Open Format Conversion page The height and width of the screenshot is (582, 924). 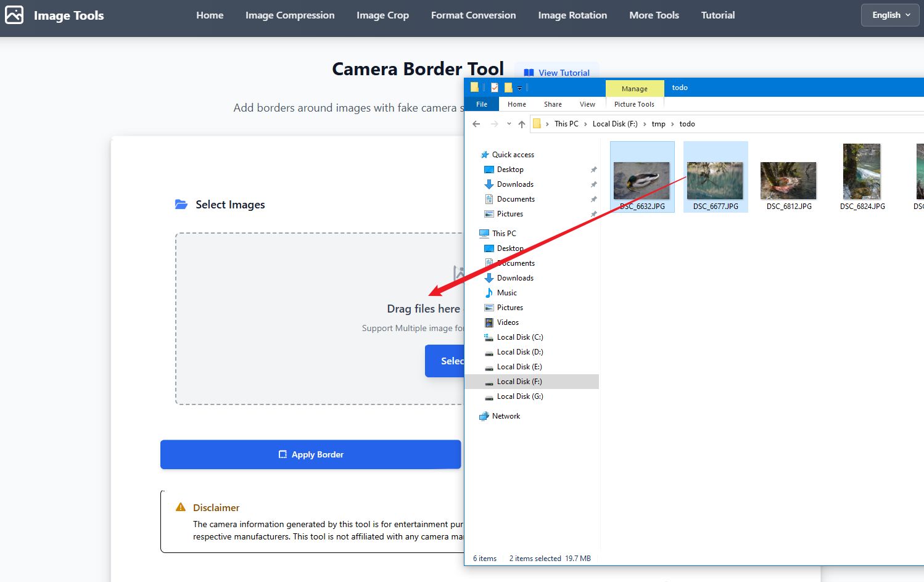[473, 15]
